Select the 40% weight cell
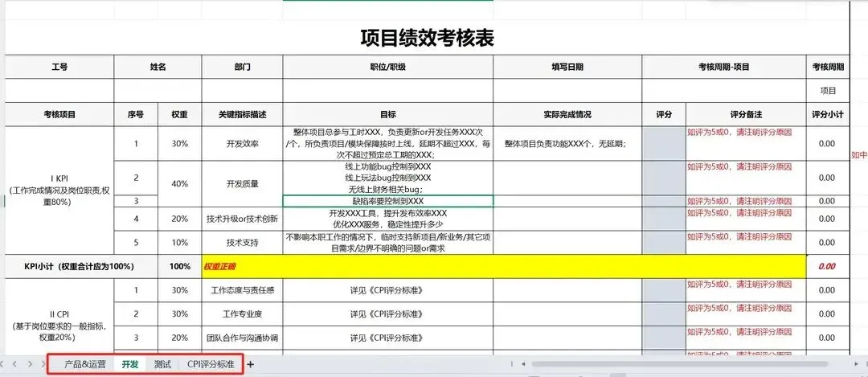The height and width of the screenshot is (377, 868). coord(179,184)
